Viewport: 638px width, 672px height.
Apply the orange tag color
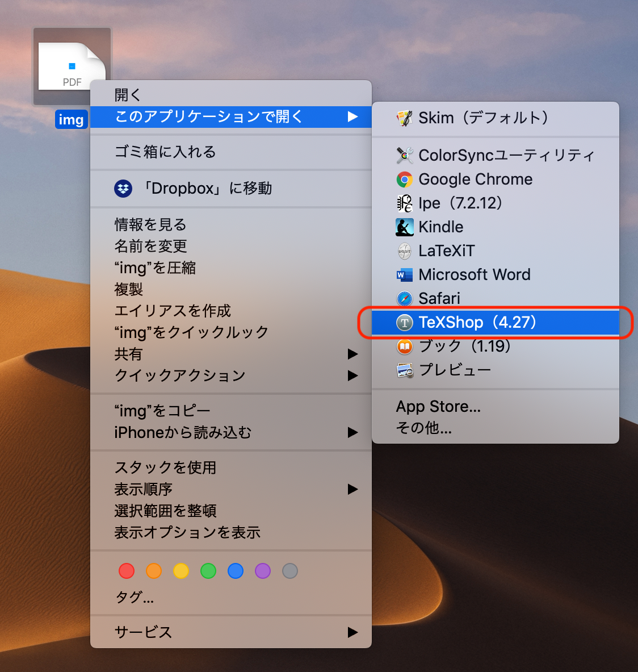154,571
